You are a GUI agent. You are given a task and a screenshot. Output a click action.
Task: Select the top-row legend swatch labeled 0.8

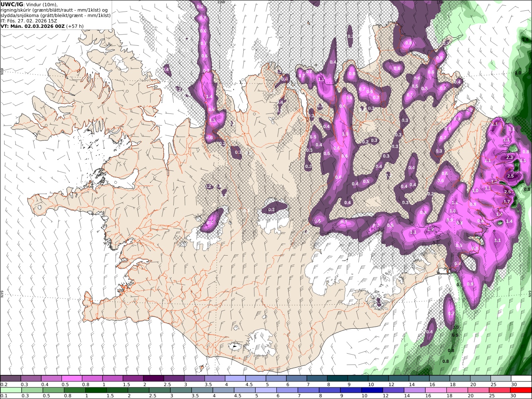click(x=92, y=379)
